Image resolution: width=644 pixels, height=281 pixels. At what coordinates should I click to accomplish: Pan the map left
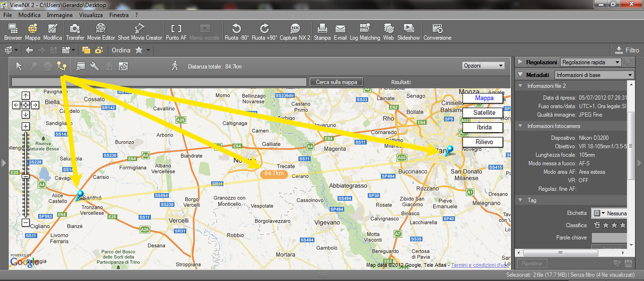pyautogui.click(x=16, y=105)
